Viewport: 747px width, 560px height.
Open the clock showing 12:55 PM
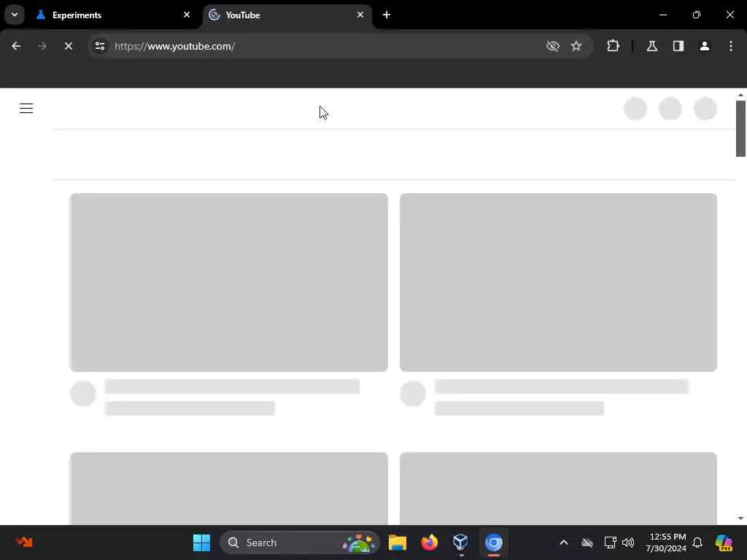click(x=666, y=542)
